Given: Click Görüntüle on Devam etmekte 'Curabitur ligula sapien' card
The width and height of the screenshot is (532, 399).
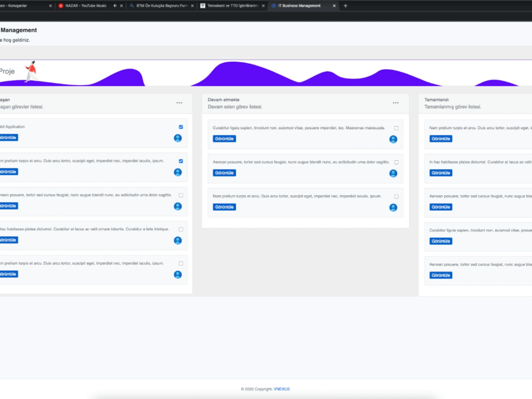Looking at the screenshot, I should 225,139.
